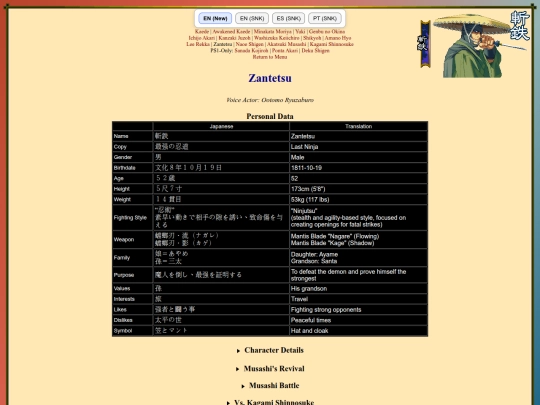540x405 pixels.
Task: Open the Kanzaki Juzoh link
Action: tap(234, 38)
